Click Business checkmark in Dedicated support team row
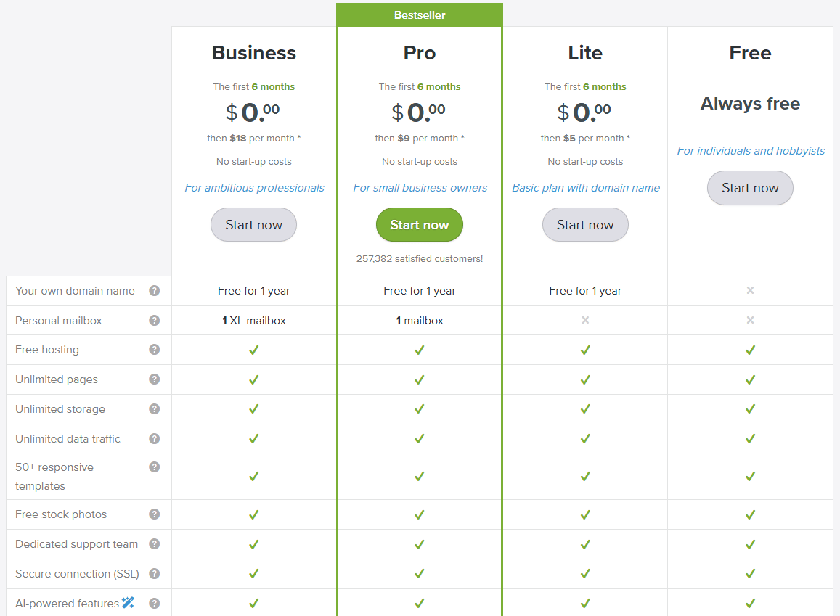 tap(254, 544)
